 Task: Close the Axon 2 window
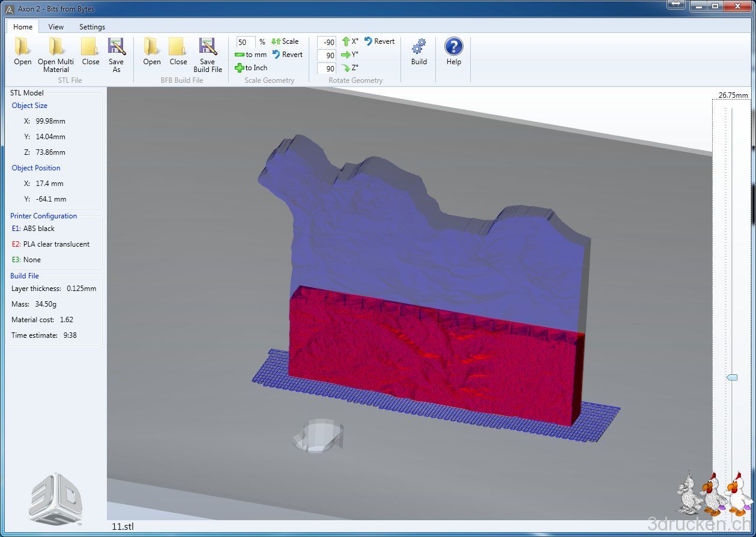pyautogui.click(x=737, y=6)
